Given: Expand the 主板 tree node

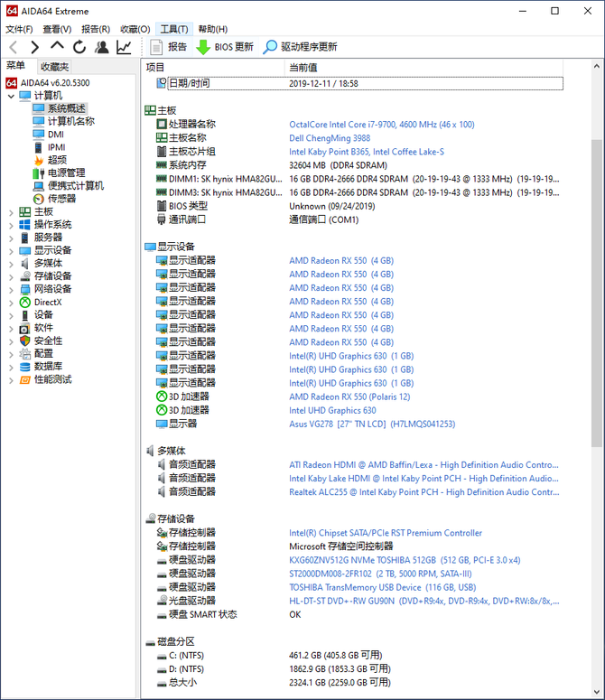Looking at the screenshot, I should [x=11, y=212].
